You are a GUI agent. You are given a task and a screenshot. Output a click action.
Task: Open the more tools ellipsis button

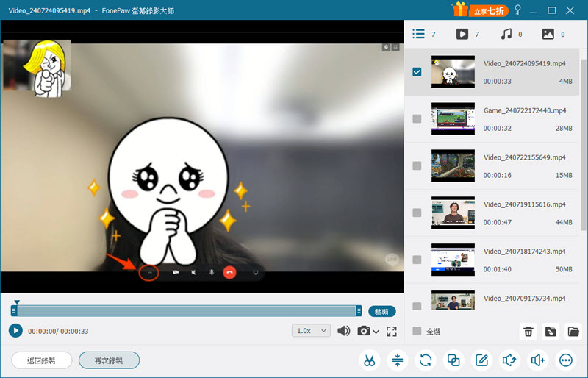(x=566, y=360)
